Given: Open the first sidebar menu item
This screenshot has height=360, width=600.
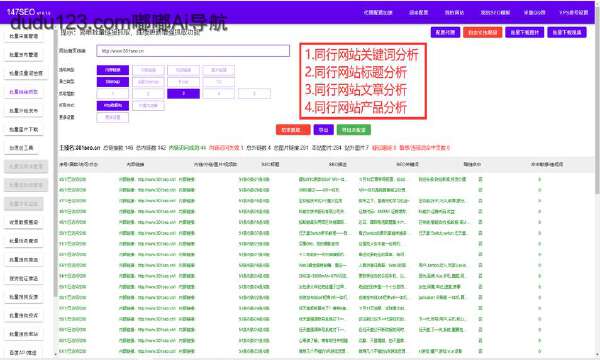Looking at the screenshot, I should click(x=24, y=36).
